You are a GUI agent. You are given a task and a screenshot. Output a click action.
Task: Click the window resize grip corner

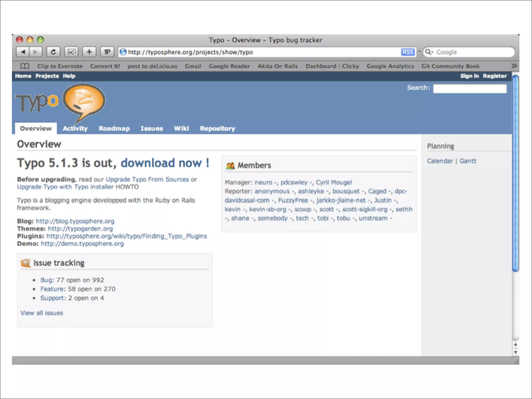[516, 361]
